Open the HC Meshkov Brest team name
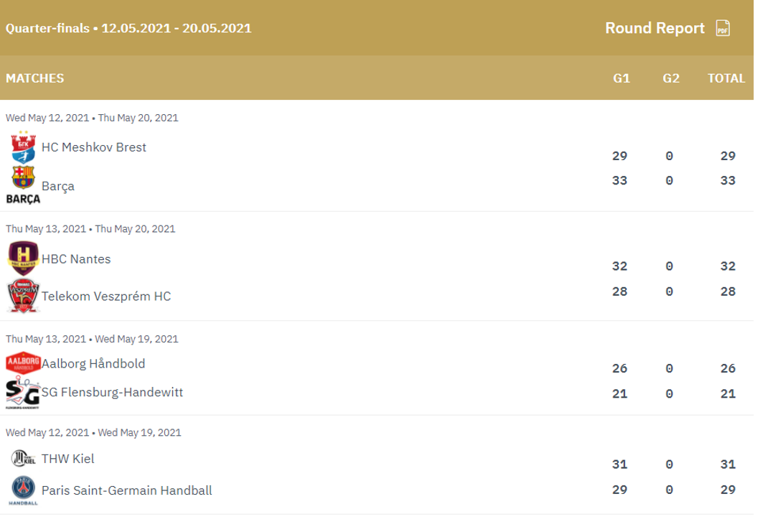The width and height of the screenshot is (768, 532). [x=93, y=147]
